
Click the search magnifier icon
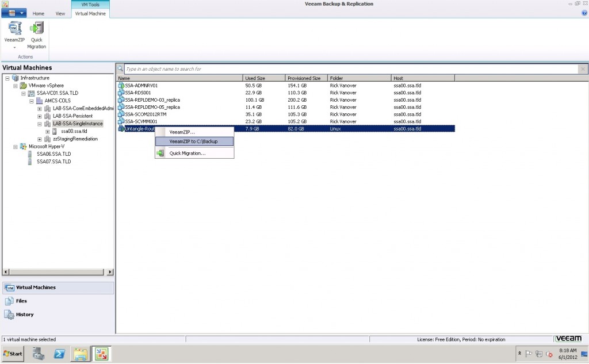tap(120, 69)
